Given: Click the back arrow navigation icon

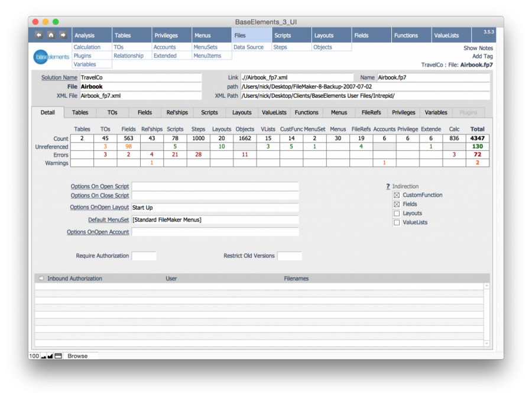Looking at the screenshot, I should click(x=39, y=35).
